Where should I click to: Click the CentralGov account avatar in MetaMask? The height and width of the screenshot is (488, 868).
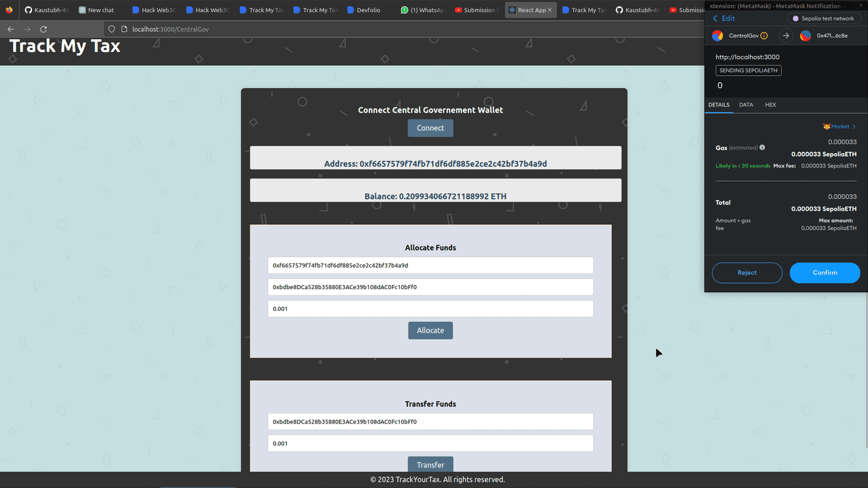(717, 36)
